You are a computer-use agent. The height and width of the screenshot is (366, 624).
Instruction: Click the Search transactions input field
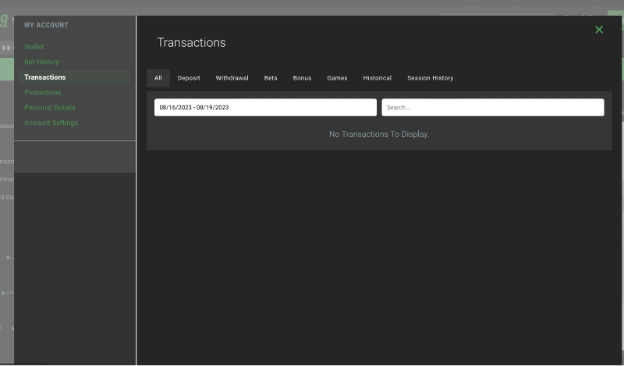click(x=493, y=107)
